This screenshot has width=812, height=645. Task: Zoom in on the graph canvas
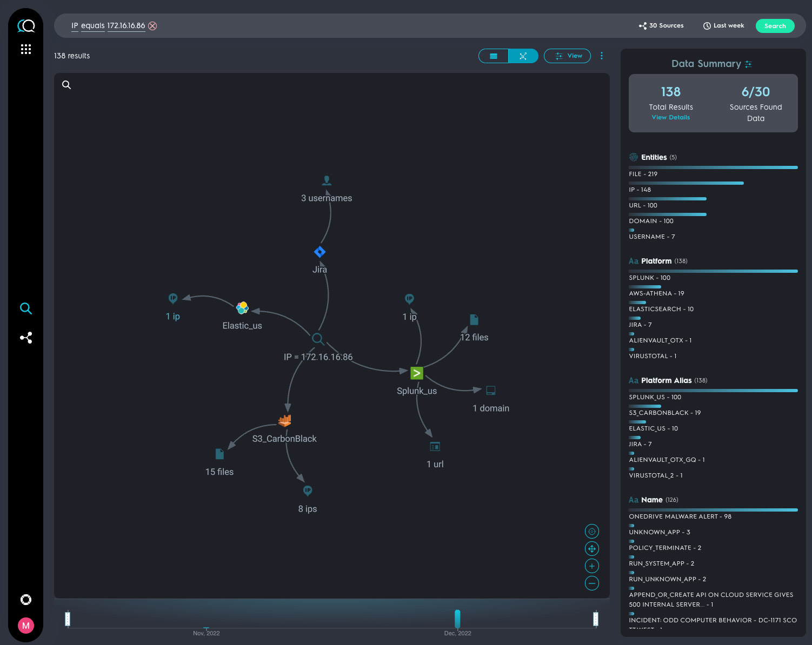click(592, 566)
